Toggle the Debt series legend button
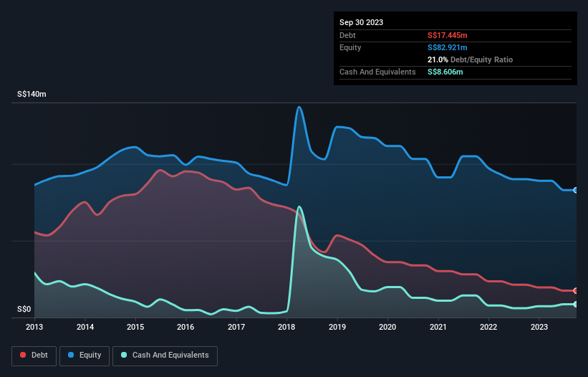Image resolution: width=588 pixels, height=377 pixels. pos(34,355)
